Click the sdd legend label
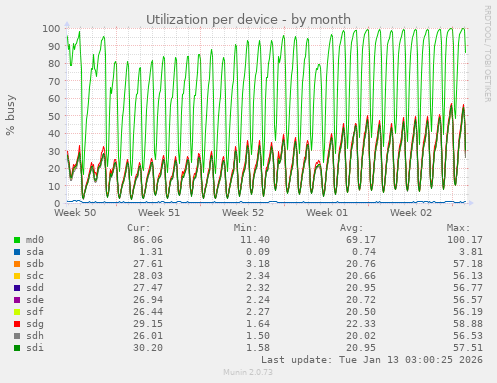The height and width of the screenshot is (383, 497). click(x=35, y=288)
